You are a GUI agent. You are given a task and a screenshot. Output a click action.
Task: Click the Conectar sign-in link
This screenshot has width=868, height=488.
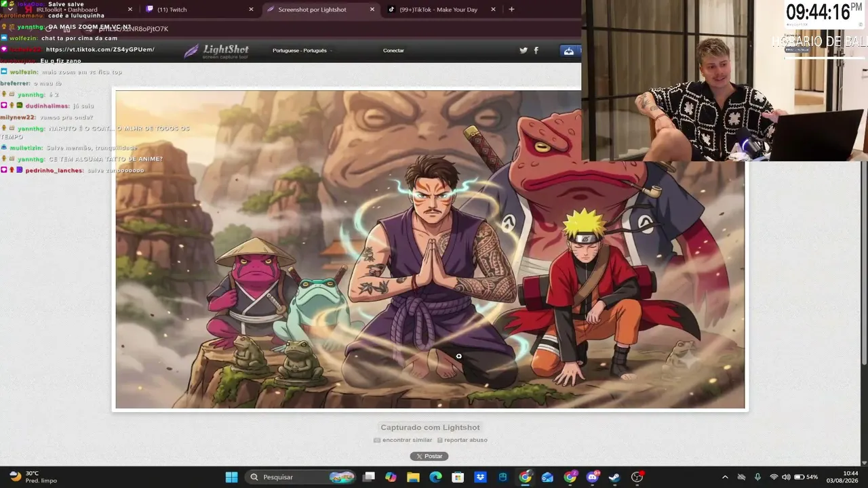point(393,51)
